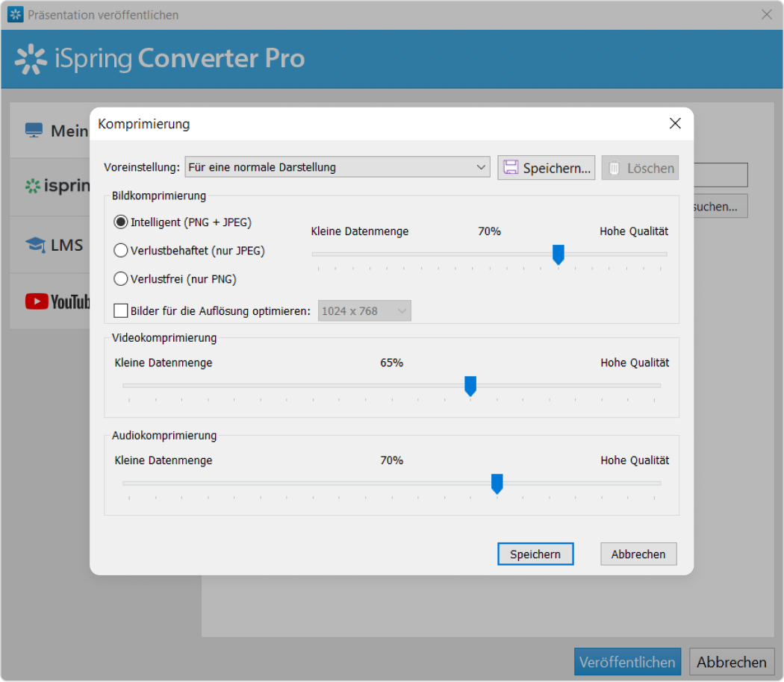Click the disabled Löschen preset button
784x682 pixels.
pyautogui.click(x=640, y=167)
